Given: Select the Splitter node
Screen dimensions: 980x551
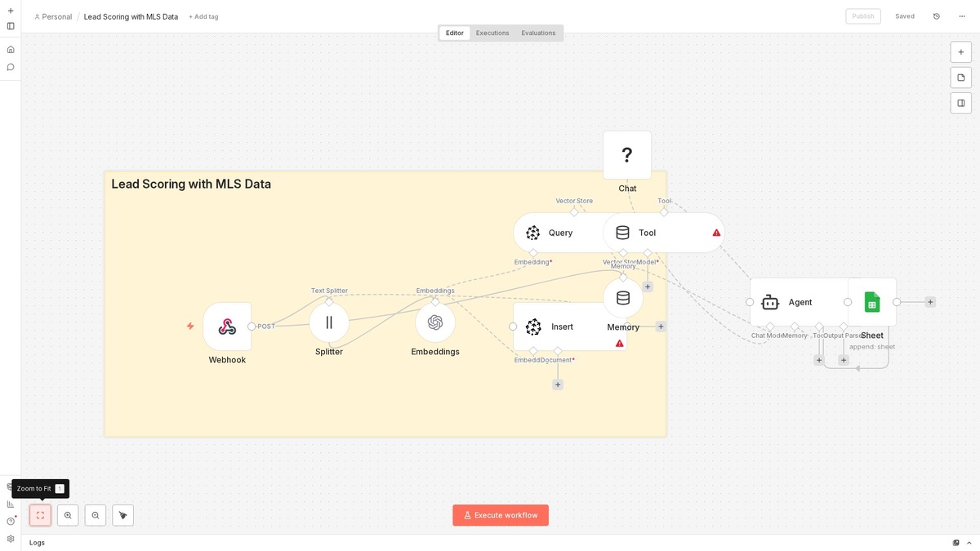Looking at the screenshot, I should point(329,322).
